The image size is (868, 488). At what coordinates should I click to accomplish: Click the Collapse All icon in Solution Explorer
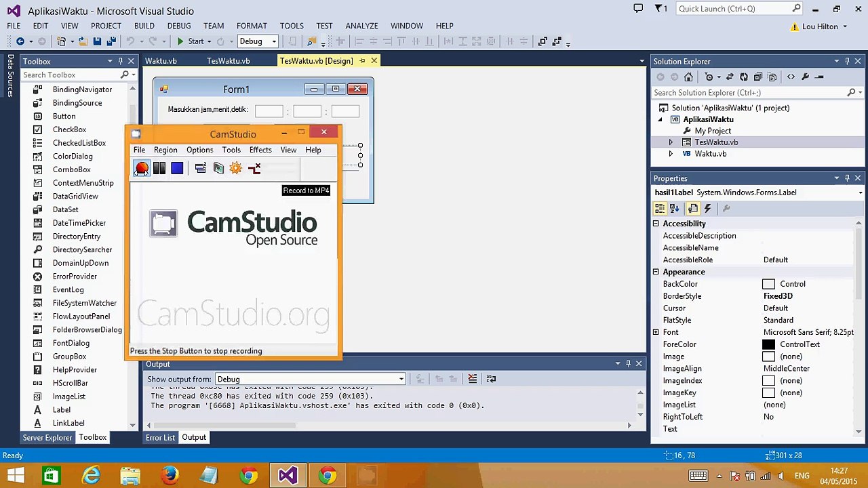pyautogui.click(x=758, y=77)
